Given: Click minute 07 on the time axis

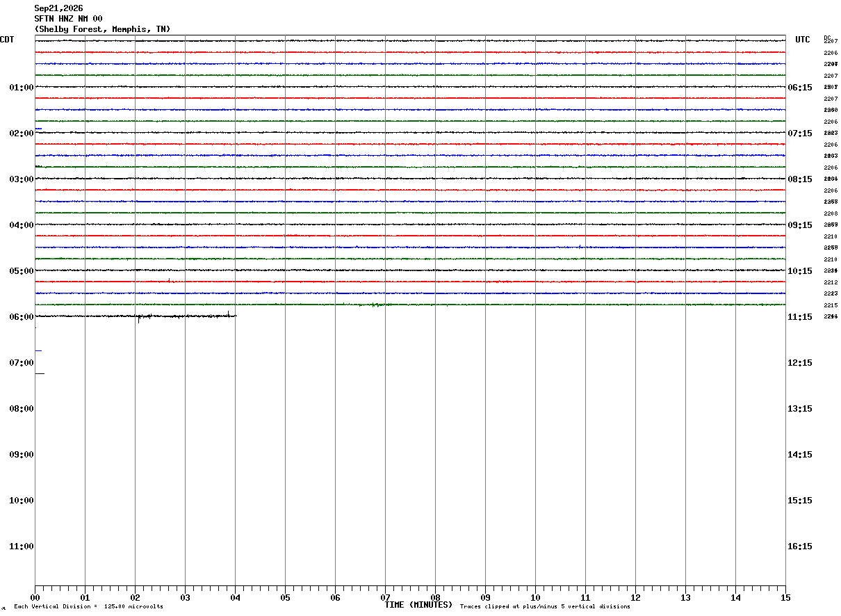Looking at the screenshot, I should pos(385,597).
